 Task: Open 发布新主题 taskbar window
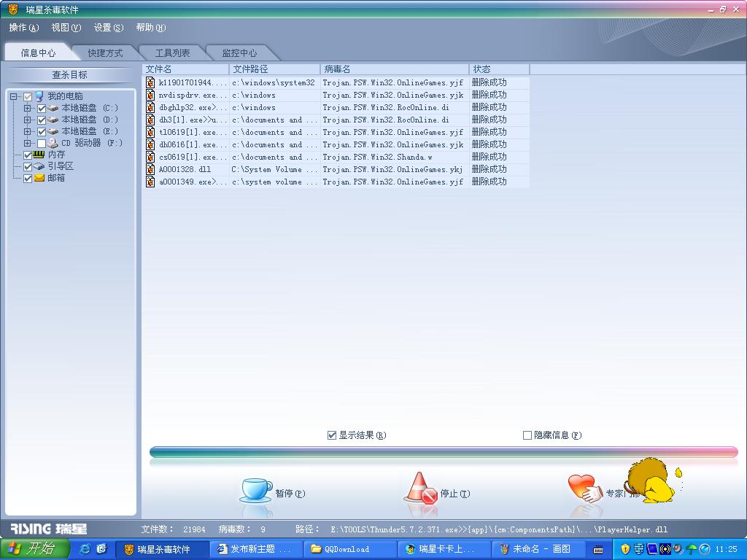click(256, 549)
